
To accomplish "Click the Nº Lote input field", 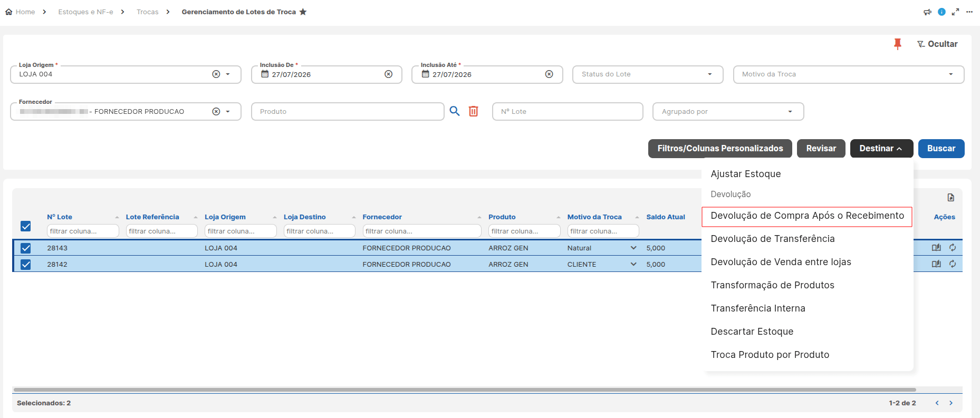I will 568,111.
